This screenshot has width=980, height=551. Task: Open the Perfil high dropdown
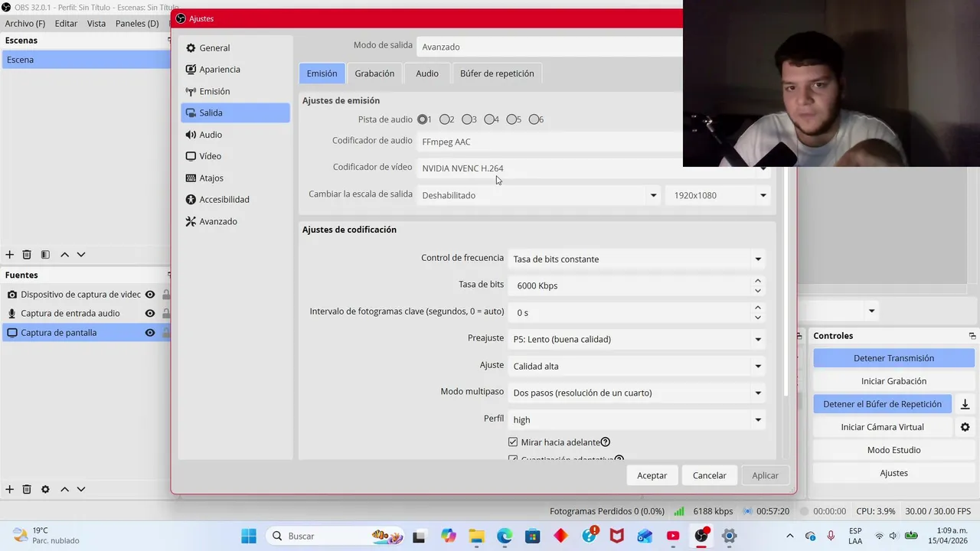click(x=637, y=419)
